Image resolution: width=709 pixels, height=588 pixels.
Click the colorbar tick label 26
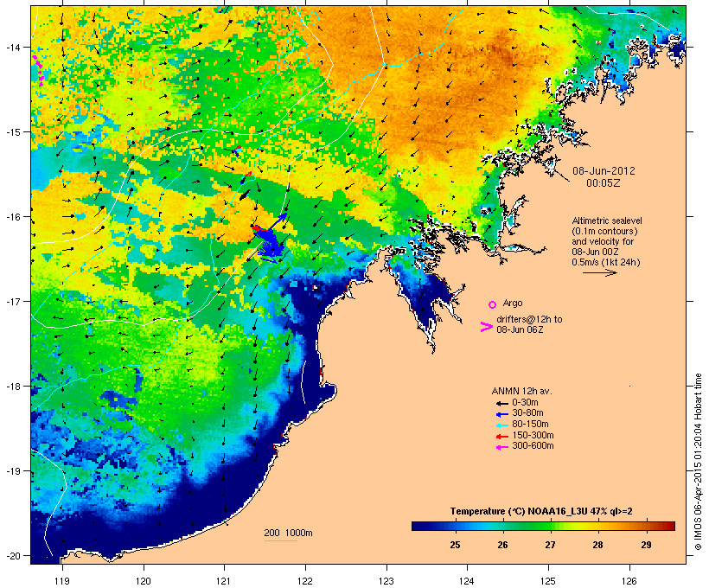[502, 545]
